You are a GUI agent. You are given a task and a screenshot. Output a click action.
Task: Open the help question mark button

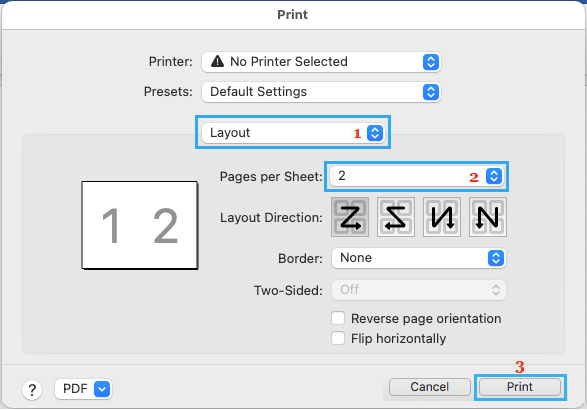tap(32, 390)
